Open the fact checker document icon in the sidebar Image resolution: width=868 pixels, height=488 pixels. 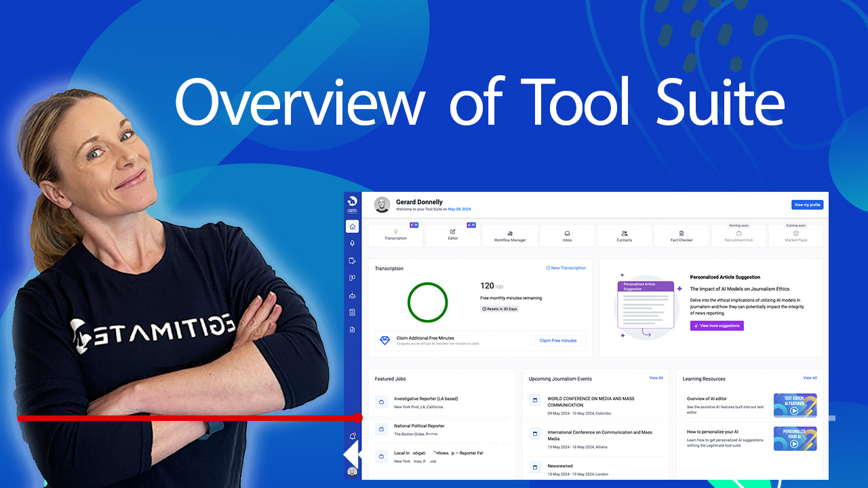(352, 329)
